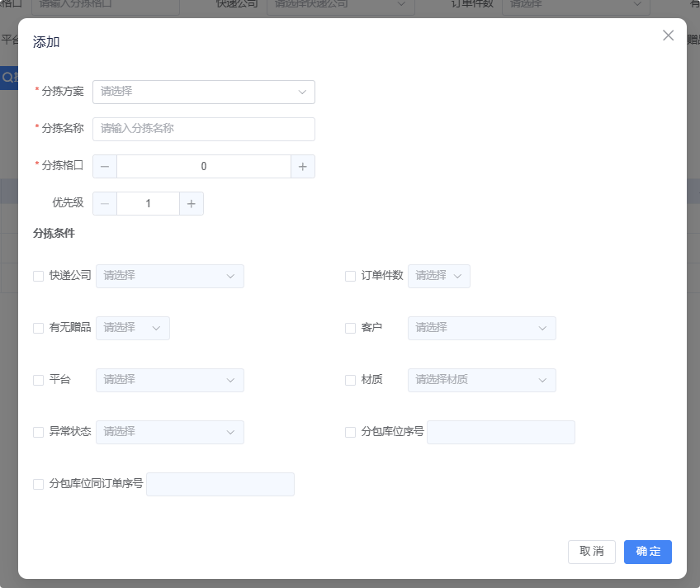This screenshot has height=588, width=700.
Task: Tick the 有无赠品 checkbox
Action: tap(39, 328)
